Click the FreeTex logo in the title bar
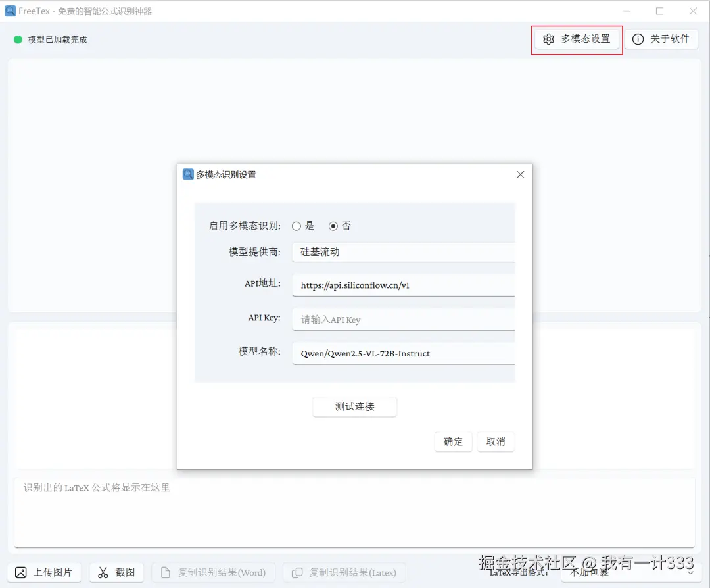710x588 pixels. point(10,11)
